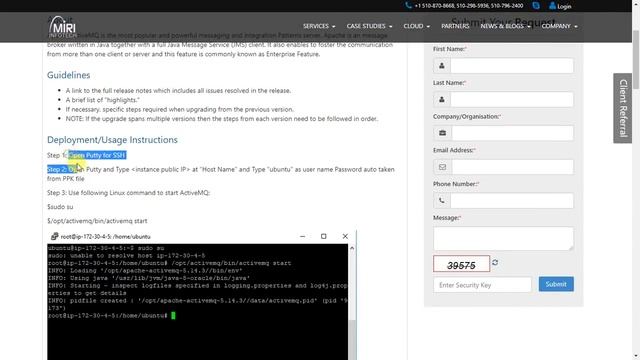
Task: Open the Login link
Action: tap(564, 6)
